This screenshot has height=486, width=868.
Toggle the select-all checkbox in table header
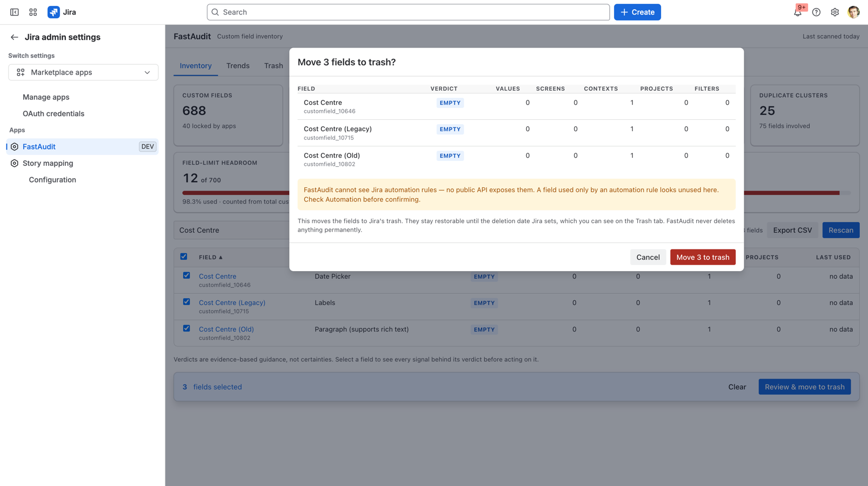[x=184, y=256]
